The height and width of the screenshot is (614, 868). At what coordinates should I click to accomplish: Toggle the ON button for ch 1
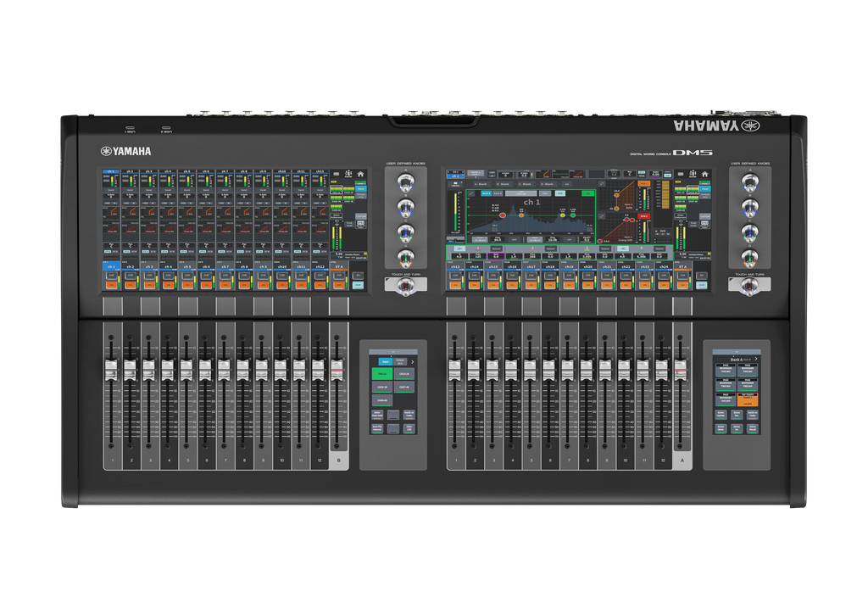[x=111, y=285]
